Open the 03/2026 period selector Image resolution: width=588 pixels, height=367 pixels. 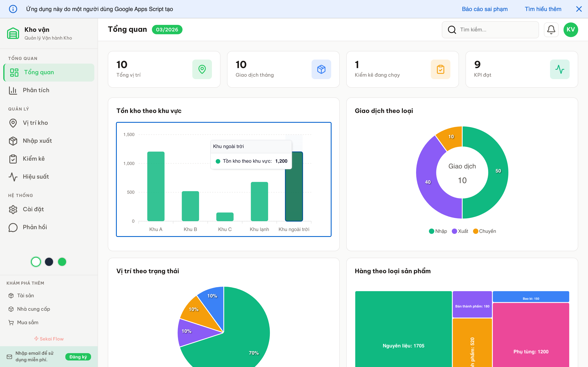pyautogui.click(x=167, y=29)
